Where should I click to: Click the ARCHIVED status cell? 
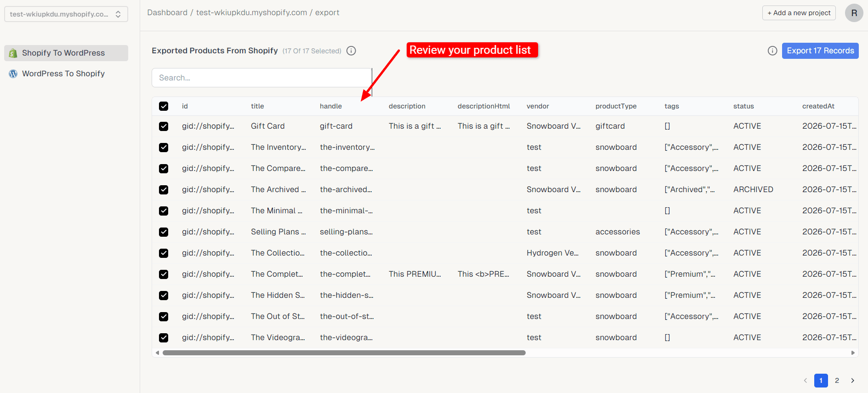click(x=753, y=189)
